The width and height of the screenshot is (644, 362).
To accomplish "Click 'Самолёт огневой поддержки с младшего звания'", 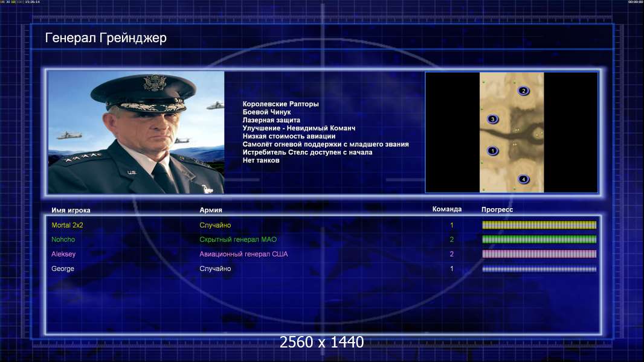I will pos(325,144).
